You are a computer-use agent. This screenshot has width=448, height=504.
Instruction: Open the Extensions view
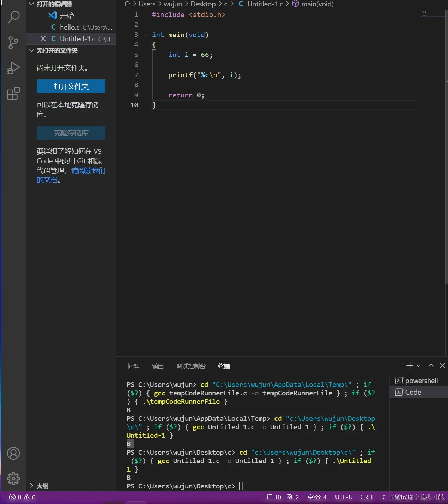pos(13,93)
